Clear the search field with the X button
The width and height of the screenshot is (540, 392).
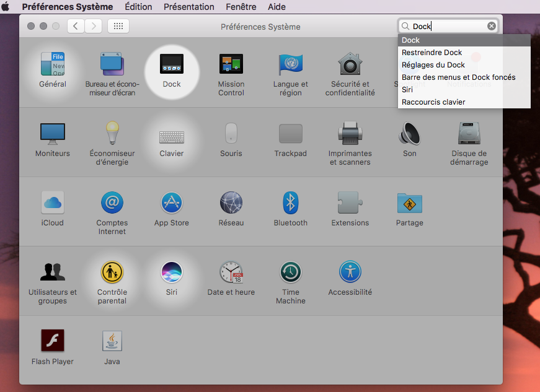tap(492, 26)
